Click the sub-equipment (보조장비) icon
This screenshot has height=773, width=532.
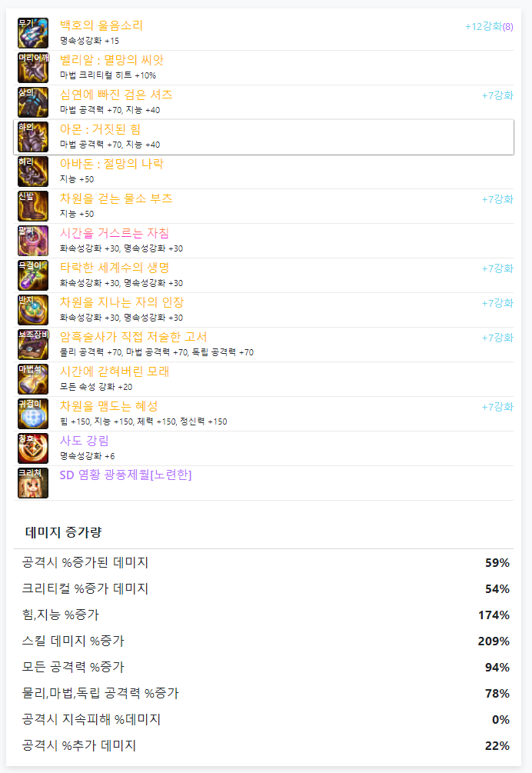pyautogui.click(x=33, y=345)
